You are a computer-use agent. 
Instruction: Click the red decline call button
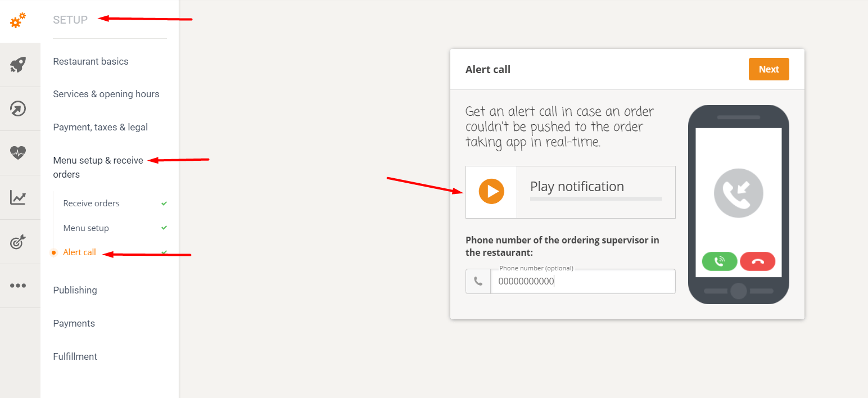(757, 261)
